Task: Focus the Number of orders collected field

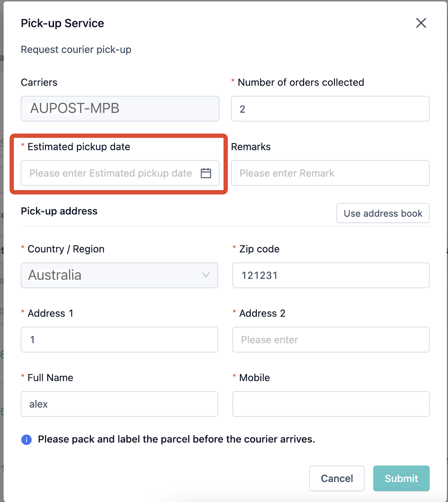Action: [330, 109]
